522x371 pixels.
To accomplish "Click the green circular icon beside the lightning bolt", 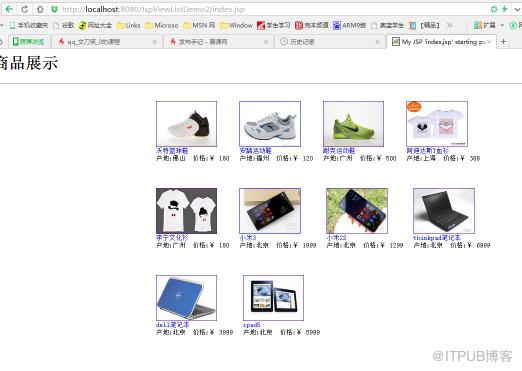I will click(494, 9).
